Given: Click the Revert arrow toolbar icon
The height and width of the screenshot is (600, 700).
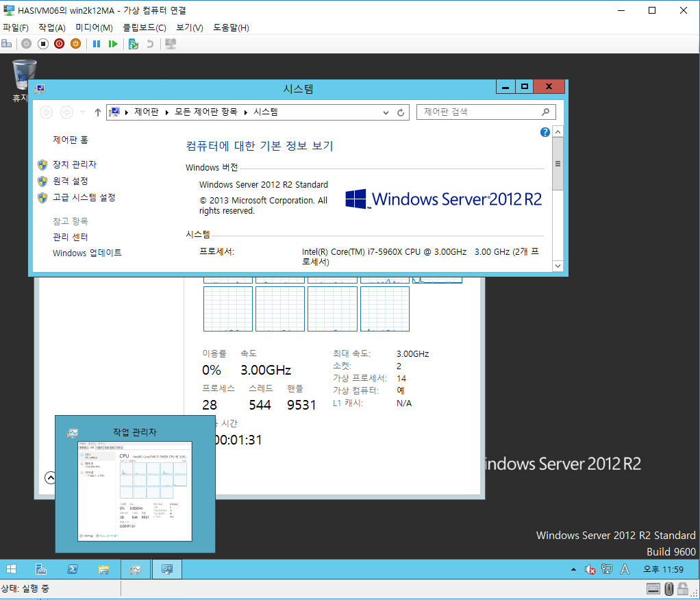Looking at the screenshot, I should [151, 44].
